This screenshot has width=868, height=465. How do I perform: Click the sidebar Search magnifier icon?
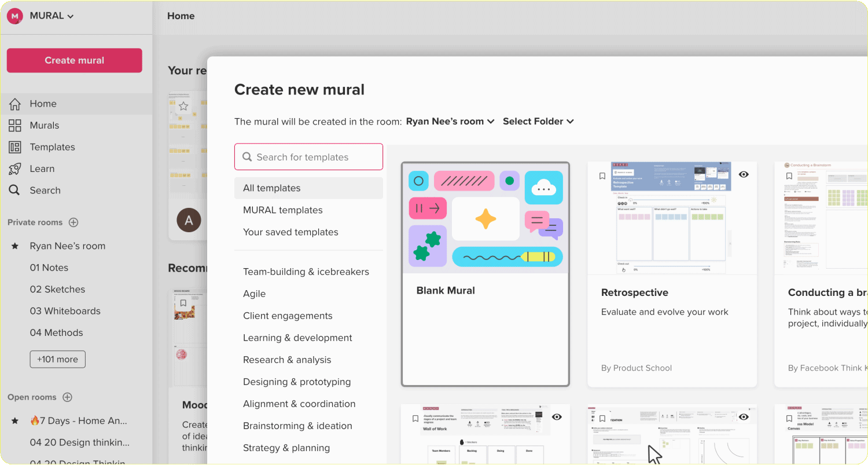click(x=15, y=191)
